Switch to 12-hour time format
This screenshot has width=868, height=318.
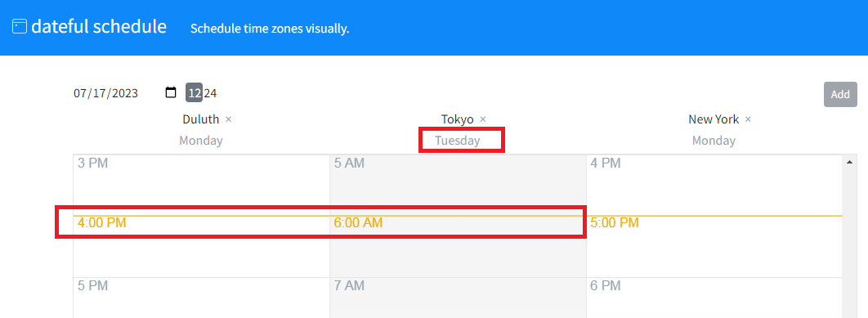[x=195, y=92]
